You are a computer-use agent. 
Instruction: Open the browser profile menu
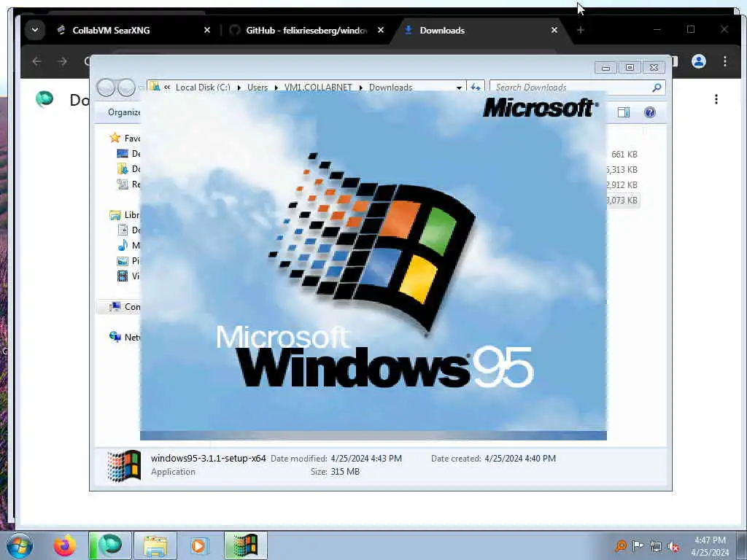pyautogui.click(x=698, y=61)
